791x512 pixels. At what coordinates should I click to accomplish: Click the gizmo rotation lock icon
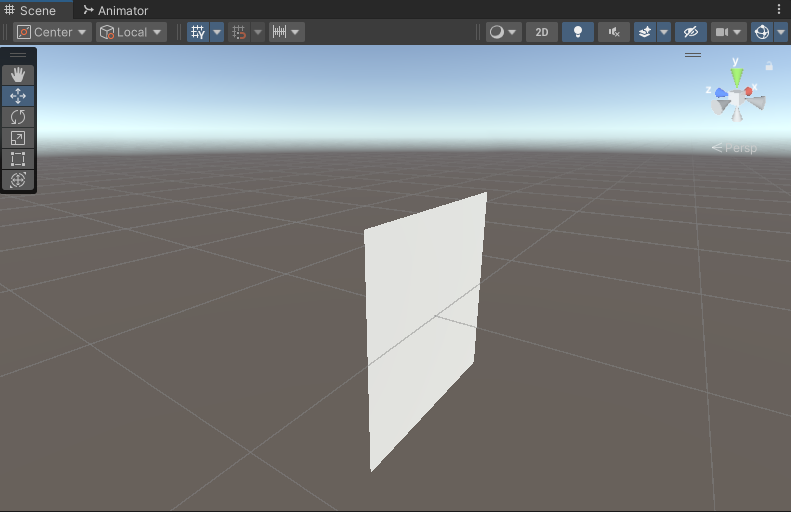(x=769, y=66)
